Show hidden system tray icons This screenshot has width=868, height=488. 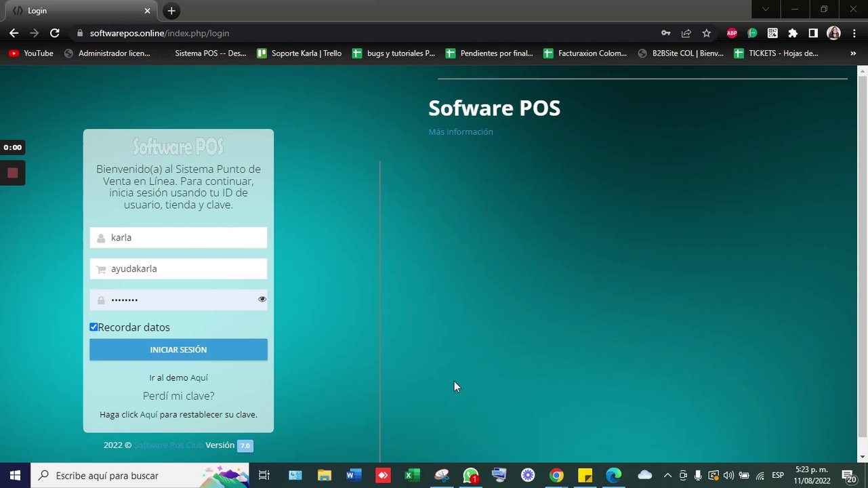pyautogui.click(x=667, y=475)
